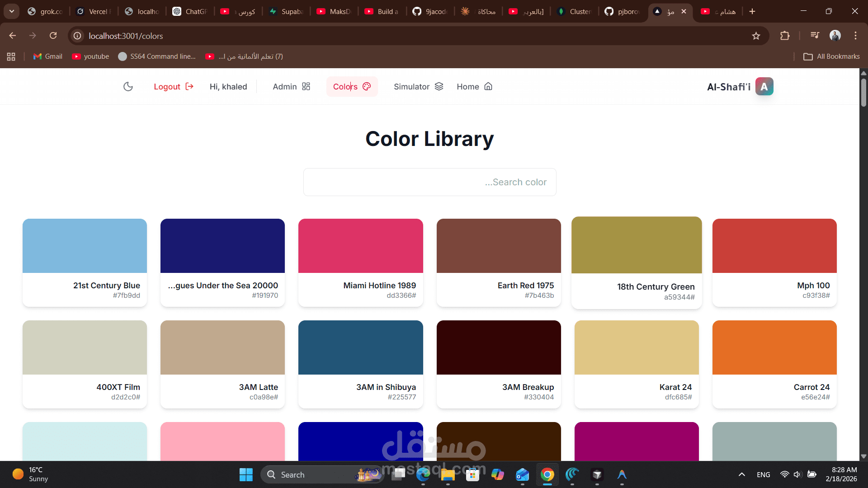Select the Simulator nav item
Image resolution: width=868 pixels, height=488 pixels.
pos(418,86)
